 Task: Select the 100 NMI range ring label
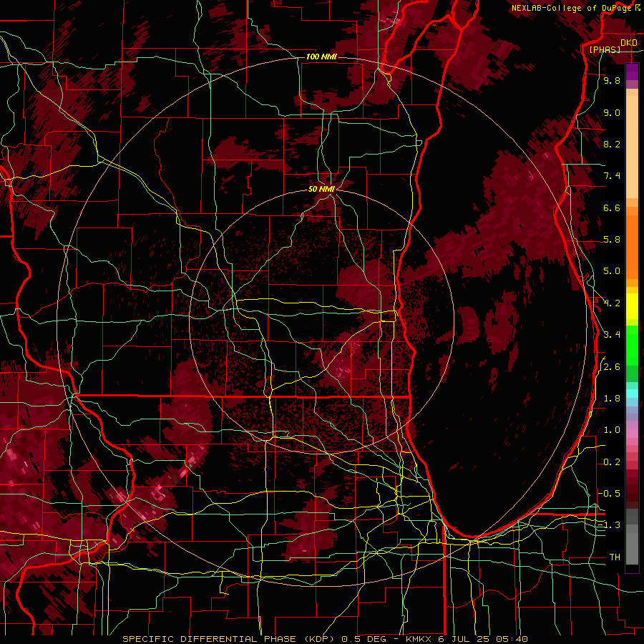321,57
